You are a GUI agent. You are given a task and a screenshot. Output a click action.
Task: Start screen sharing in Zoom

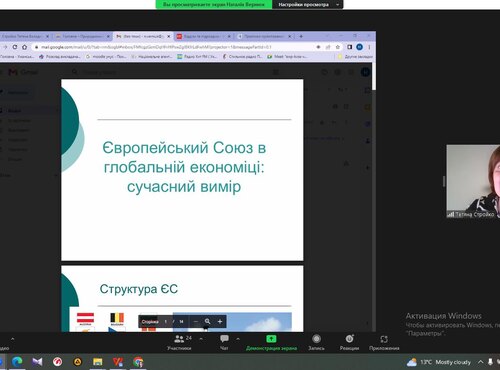pyautogui.click(x=271, y=342)
